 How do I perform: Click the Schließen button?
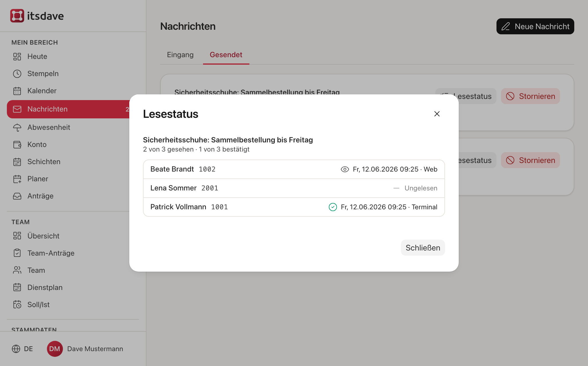tap(423, 248)
